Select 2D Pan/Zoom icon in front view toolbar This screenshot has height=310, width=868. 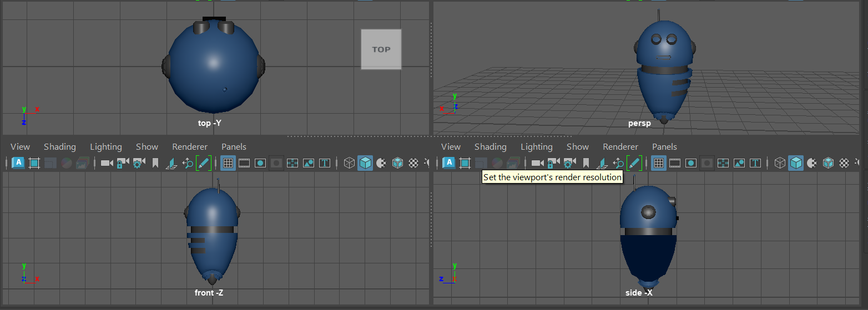tap(188, 163)
